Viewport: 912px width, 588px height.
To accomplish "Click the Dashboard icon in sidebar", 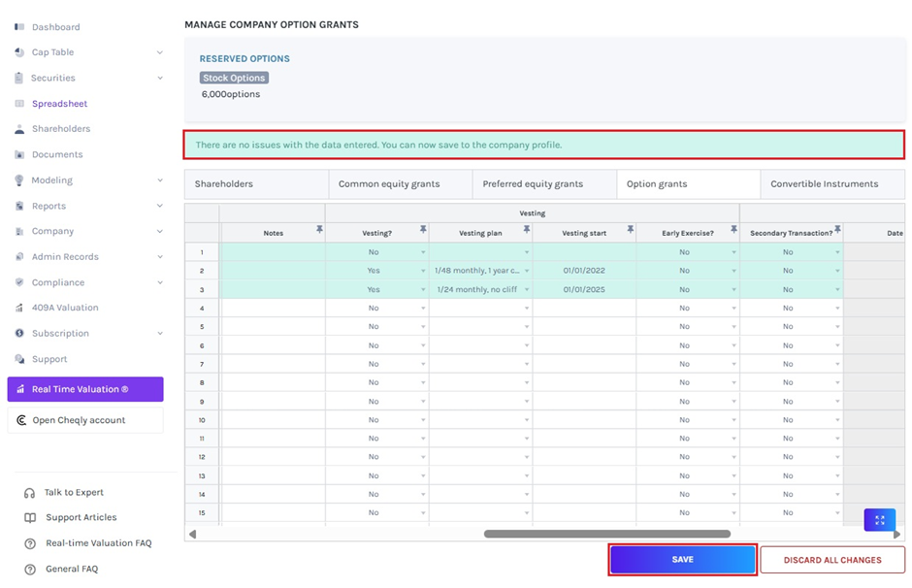I will (x=19, y=27).
